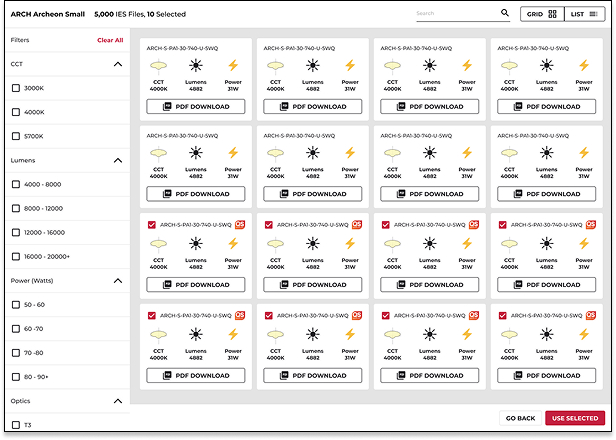The width and height of the screenshot is (616, 440).
Task: Click the Use Selected button
Action: tap(575, 418)
